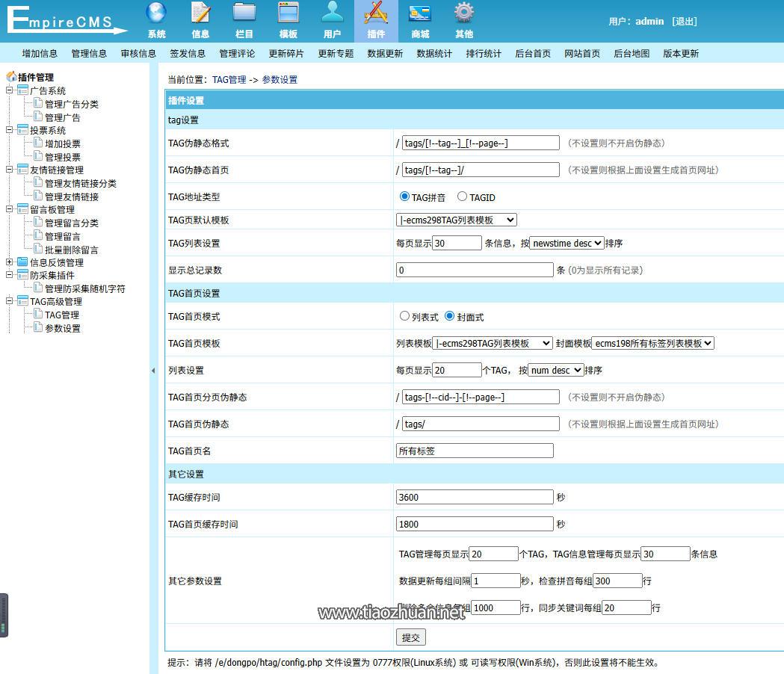Open 批量删除留言 in sidebar tree
This screenshot has width=784, height=674.
[x=72, y=250]
